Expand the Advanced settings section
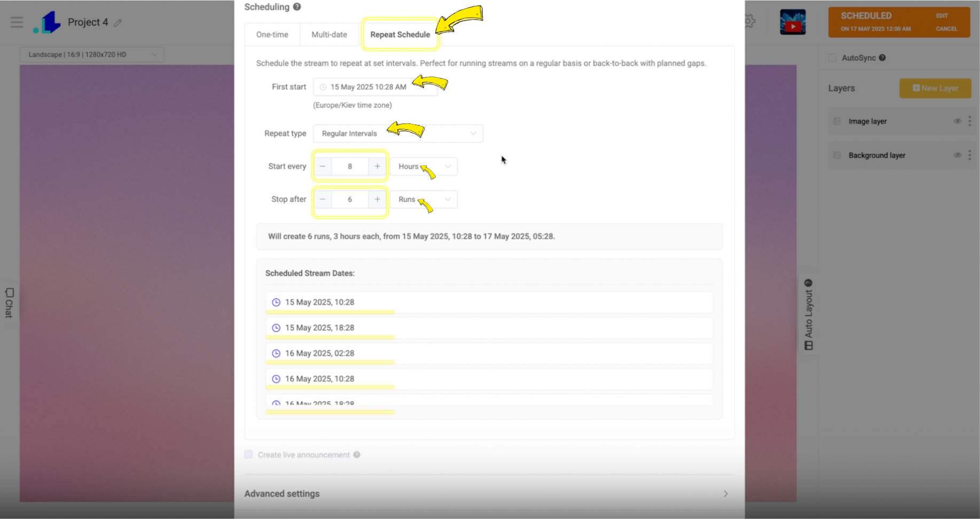The height and width of the screenshot is (519, 980). tap(489, 494)
